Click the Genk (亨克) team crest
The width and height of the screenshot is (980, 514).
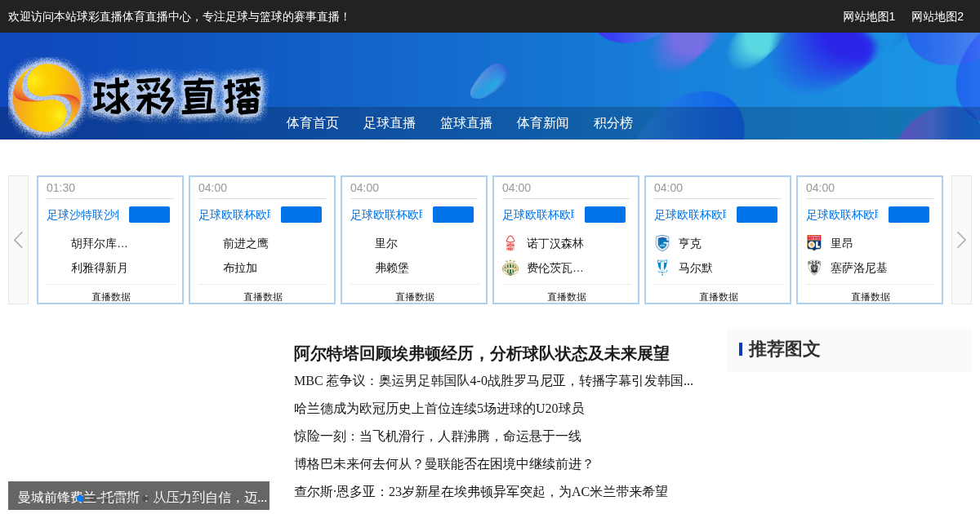[662, 243]
